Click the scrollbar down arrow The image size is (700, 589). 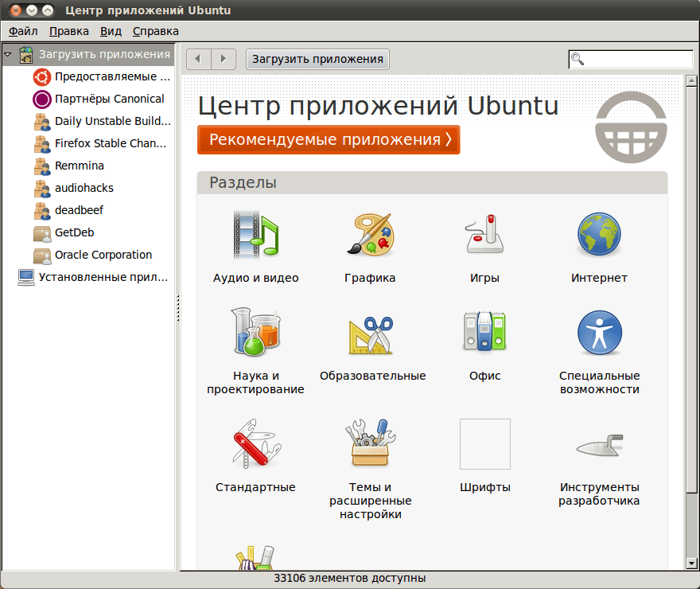pos(691,564)
